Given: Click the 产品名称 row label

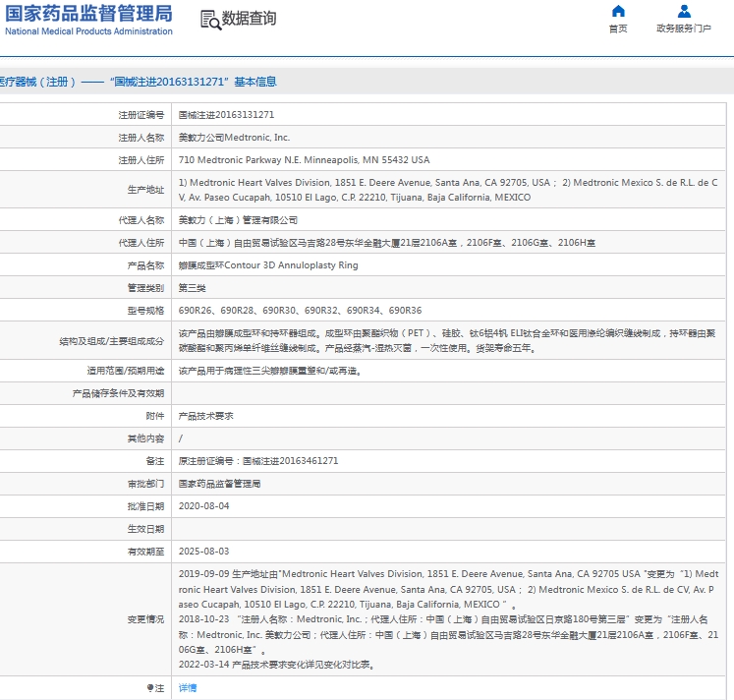Looking at the screenshot, I should coord(145,265).
